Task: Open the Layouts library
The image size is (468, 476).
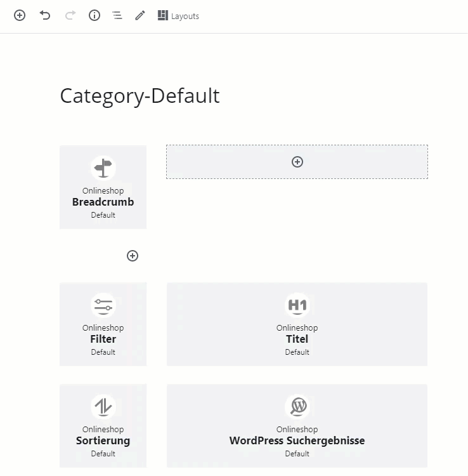Action: pos(178,16)
